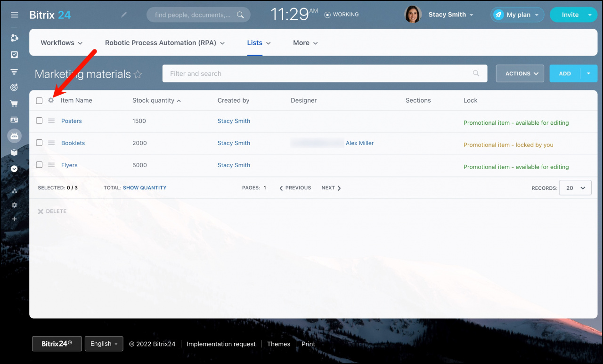The width and height of the screenshot is (603, 364).
Task: Open CRM funnel sidebar icon
Action: (x=15, y=72)
